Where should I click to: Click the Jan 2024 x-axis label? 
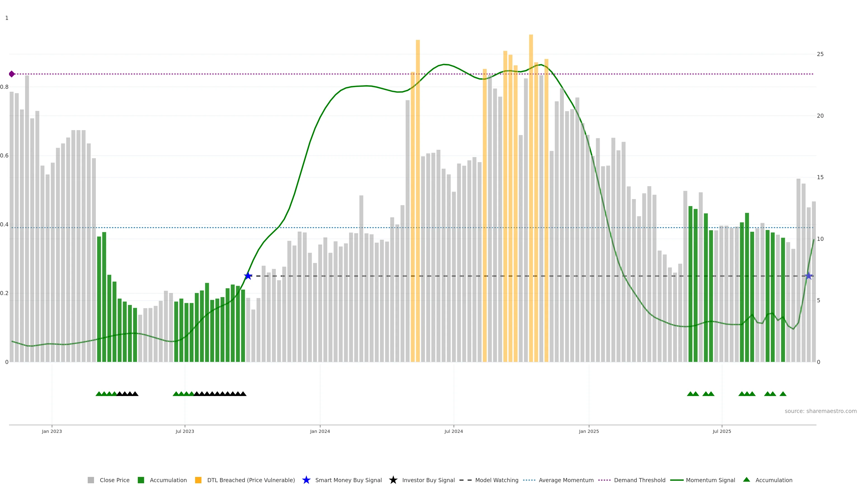[320, 431]
